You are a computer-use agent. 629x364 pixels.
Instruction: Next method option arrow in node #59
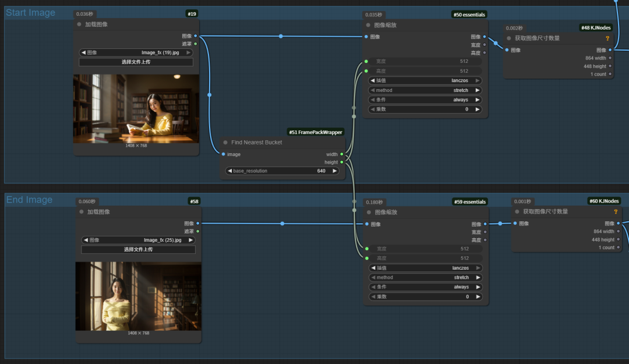(478, 278)
